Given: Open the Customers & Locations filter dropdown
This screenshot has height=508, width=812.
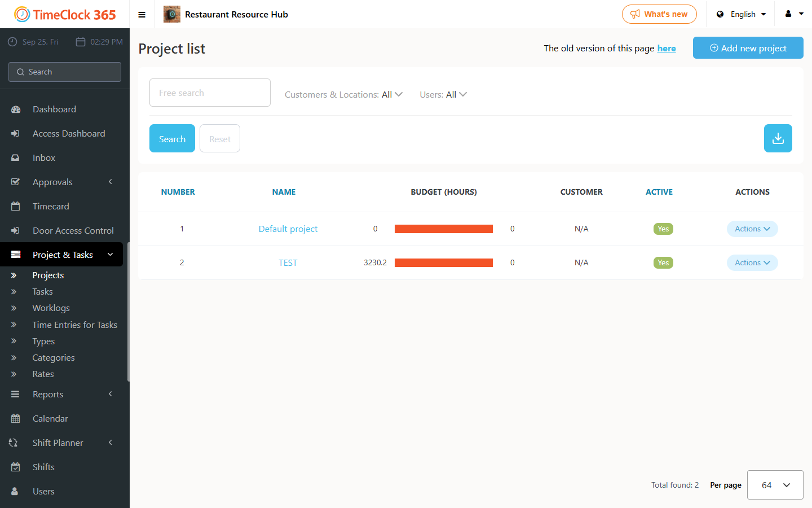Looking at the screenshot, I should coord(343,95).
